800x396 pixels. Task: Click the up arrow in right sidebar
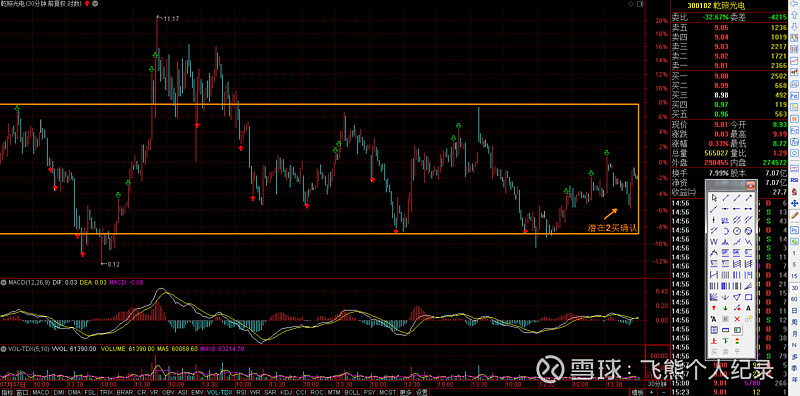pos(794,15)
